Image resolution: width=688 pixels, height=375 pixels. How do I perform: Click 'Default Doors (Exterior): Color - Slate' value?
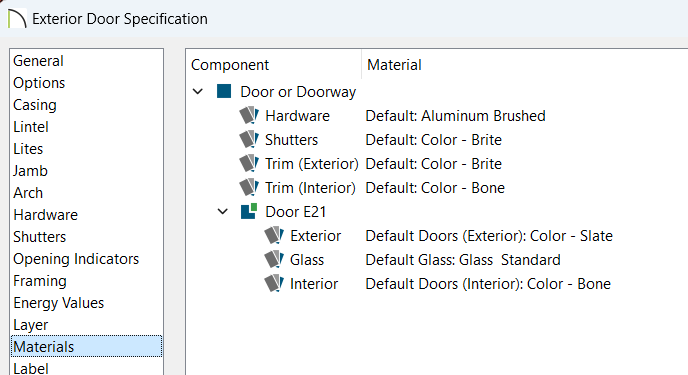(x=489, y=236)
